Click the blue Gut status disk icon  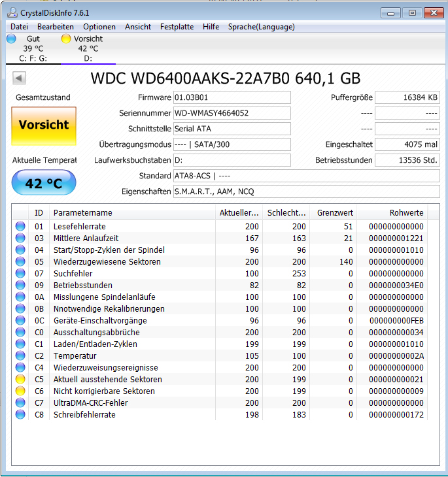point(11,39)
